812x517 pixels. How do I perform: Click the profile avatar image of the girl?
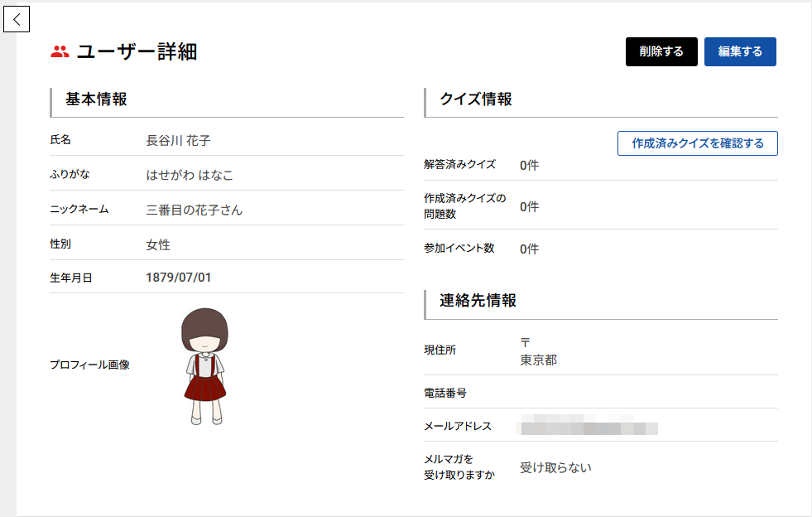204,365
